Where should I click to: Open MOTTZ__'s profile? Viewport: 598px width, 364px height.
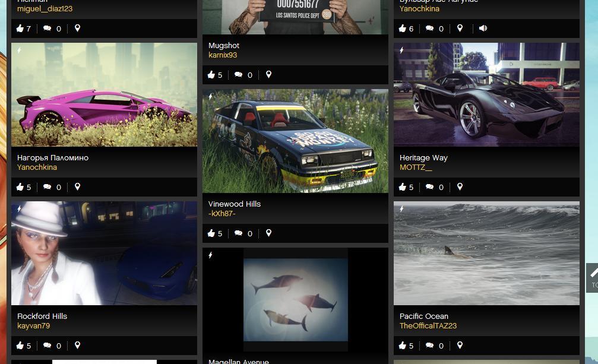click(416, 167)
